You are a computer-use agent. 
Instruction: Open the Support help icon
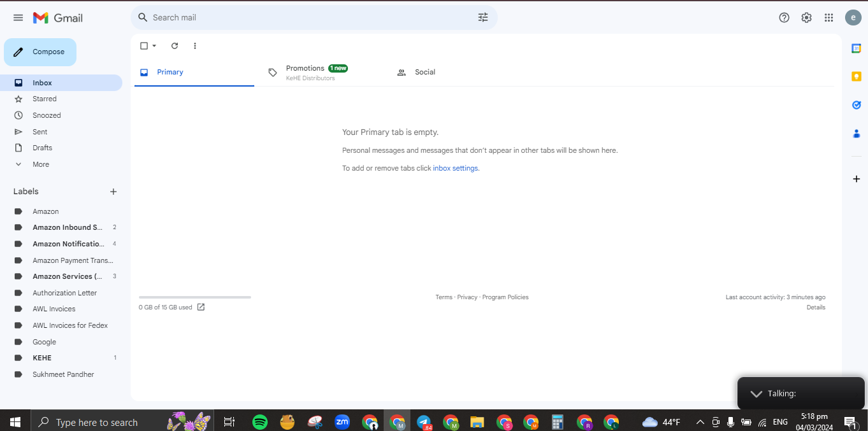coord(785,18)
